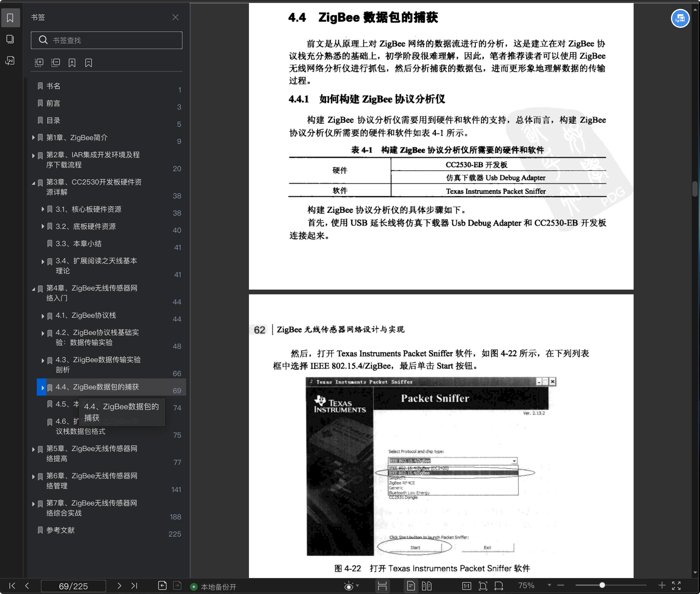
Task: Select 4.4、ZigBee数据包的捕获 bookmark text
Action: click(97, 387)
